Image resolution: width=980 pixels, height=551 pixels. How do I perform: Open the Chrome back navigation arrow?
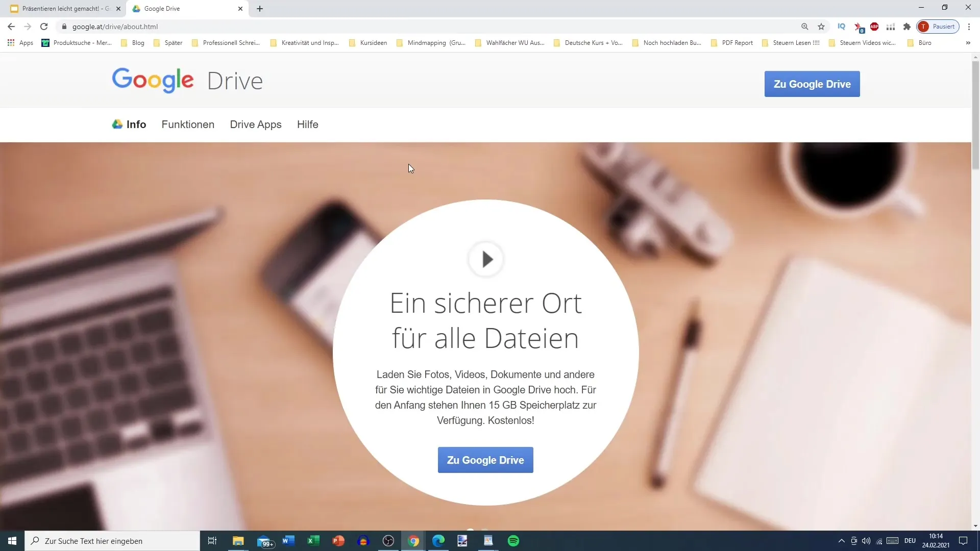11,26
